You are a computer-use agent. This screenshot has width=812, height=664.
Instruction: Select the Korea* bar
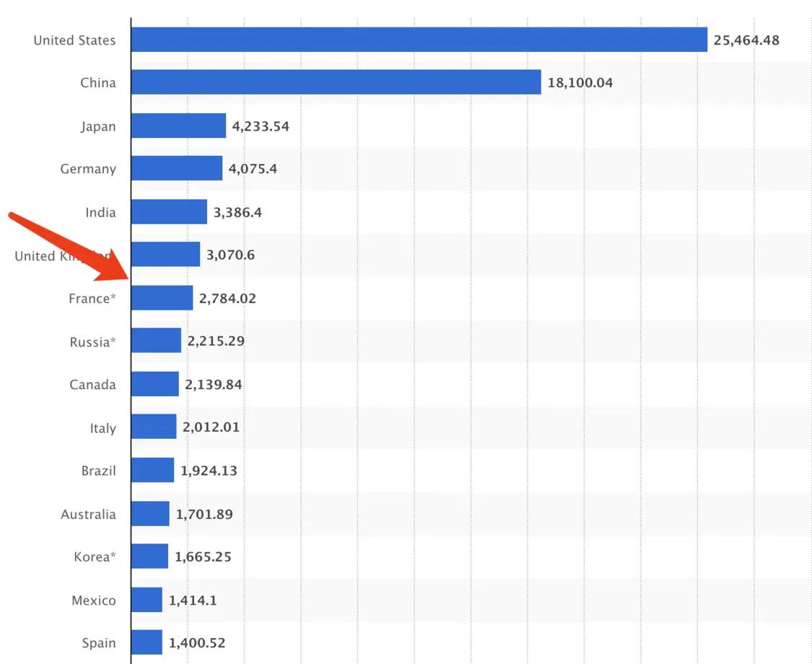pyautogui.click(x=149, y=556)
